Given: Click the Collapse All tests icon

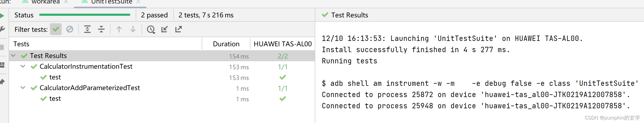Looking at the screenshot, I should (101, 29).
